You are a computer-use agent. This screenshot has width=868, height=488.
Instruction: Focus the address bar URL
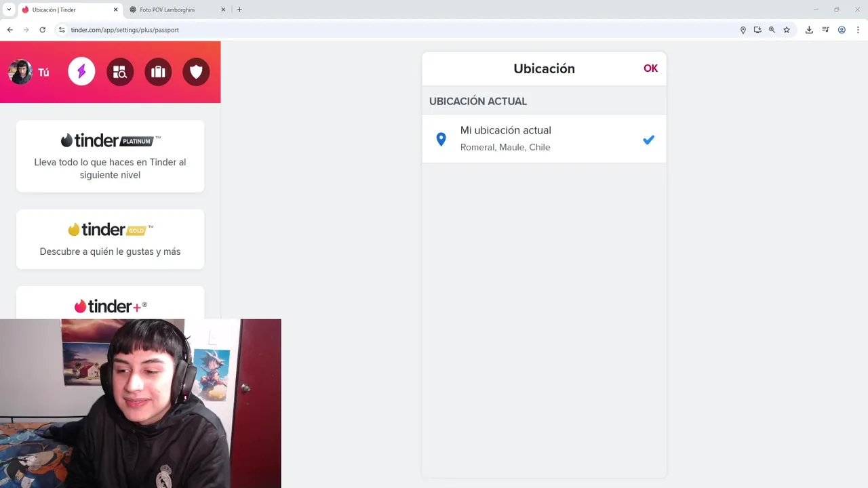coord(125,30)
